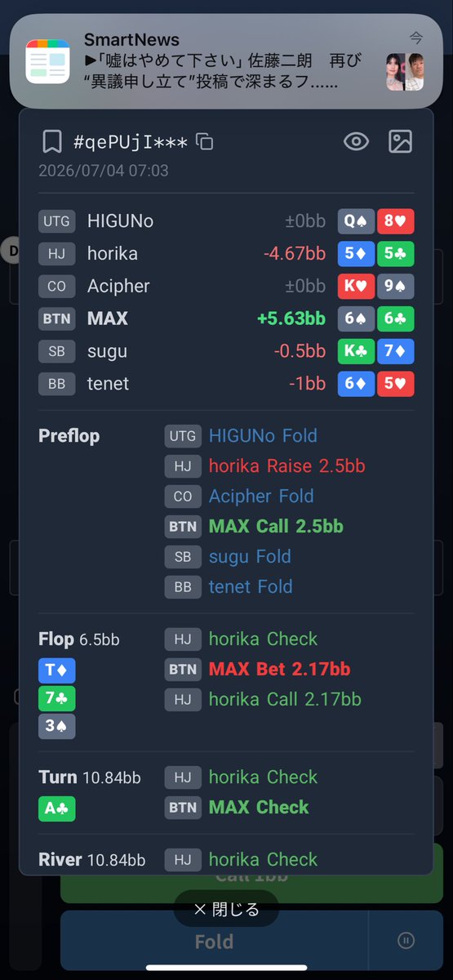Select the 5♦ card of horika
Image resolution: width=453 pixels, height=980 pixels.
[356, 254]
